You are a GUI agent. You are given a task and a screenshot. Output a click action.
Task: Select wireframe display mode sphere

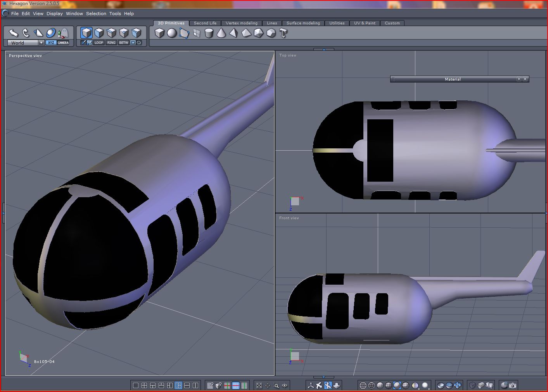point(363,385)
